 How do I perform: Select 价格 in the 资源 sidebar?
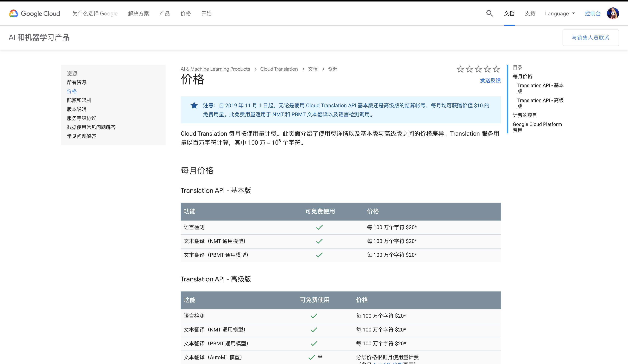pos(71,91)
